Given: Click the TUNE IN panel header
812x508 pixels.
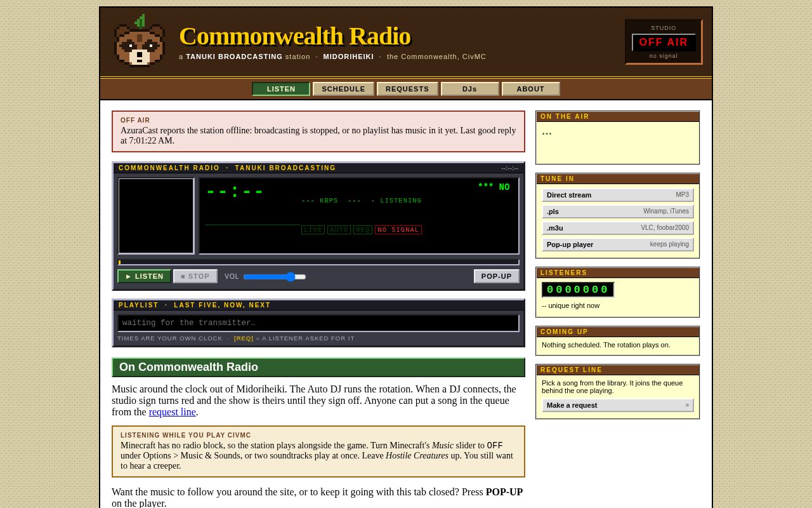Looking at the screenshot, I should 618,179.
